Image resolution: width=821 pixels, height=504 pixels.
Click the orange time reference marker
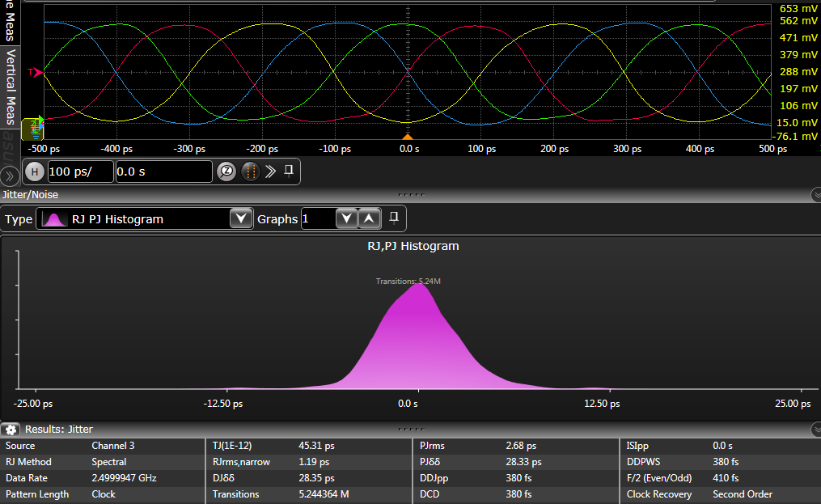coord(408,137)
